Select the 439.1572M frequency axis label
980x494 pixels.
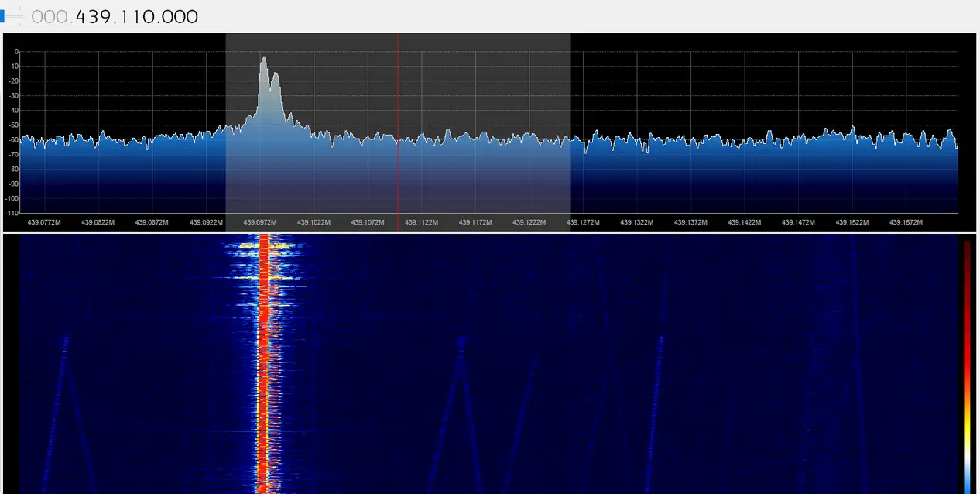coord(906,222)
